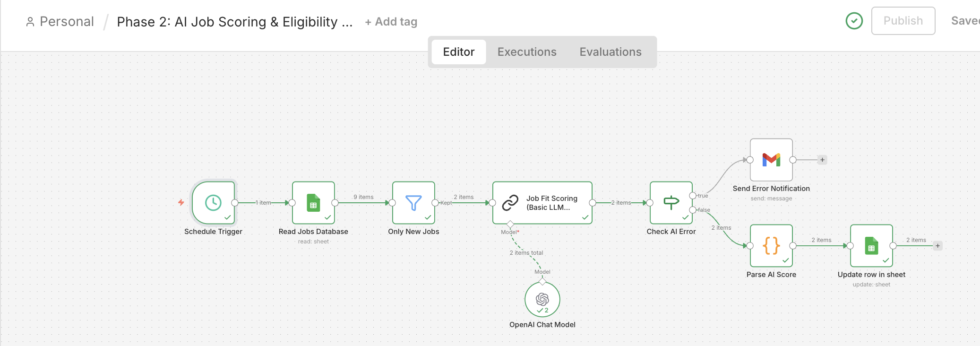The image size is (980, 346).
Task: Add node after Send Error Notification
Action: click(822, 160)
